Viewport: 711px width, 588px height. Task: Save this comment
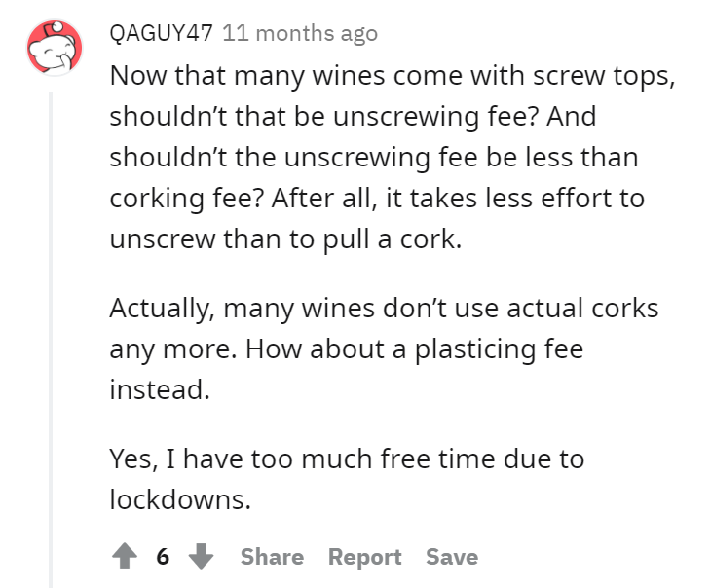451,557
